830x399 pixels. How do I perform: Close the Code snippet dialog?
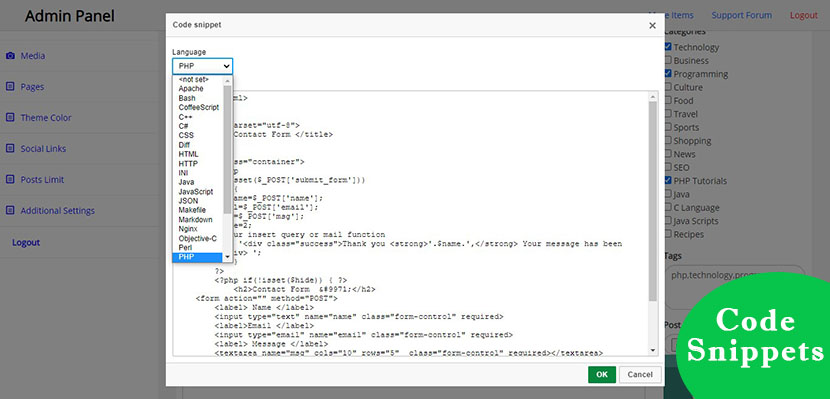[x=652, y=25]
